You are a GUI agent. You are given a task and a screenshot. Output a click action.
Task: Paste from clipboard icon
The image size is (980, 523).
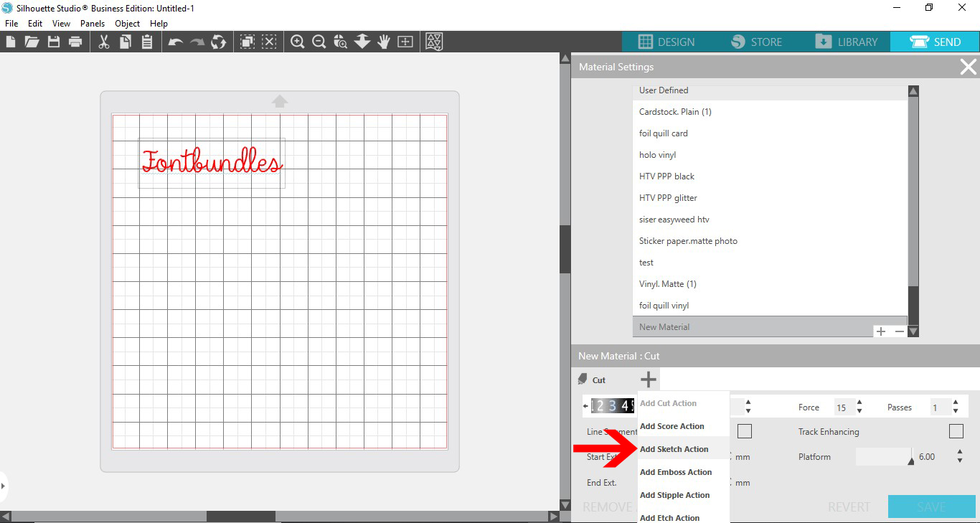pyautogui.click(x=147, y=42)
